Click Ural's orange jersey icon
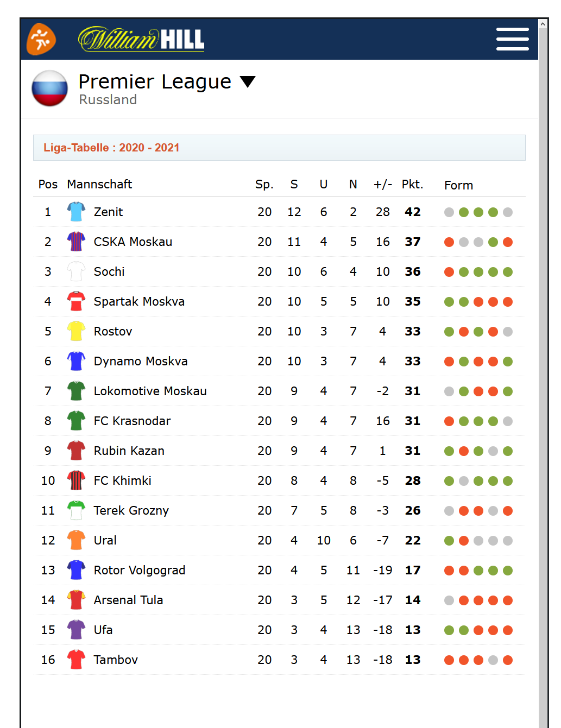Screen dimensions: 561x728 76,540
